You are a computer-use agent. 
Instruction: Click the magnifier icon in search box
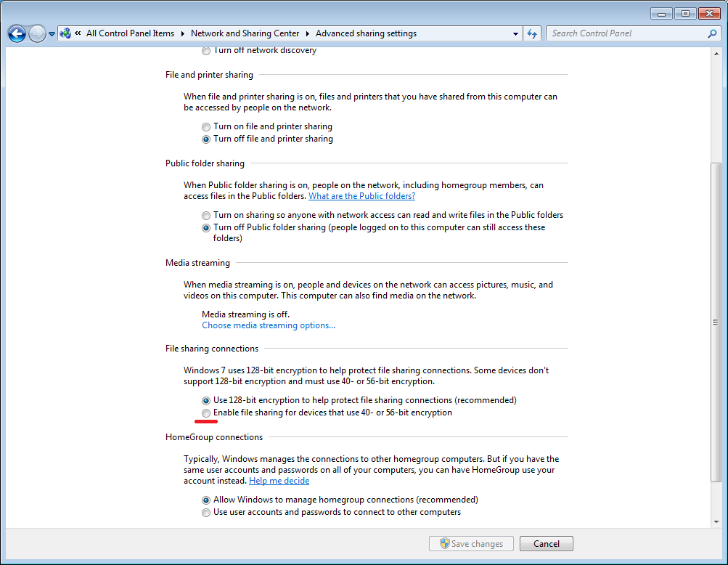[712, 33]
